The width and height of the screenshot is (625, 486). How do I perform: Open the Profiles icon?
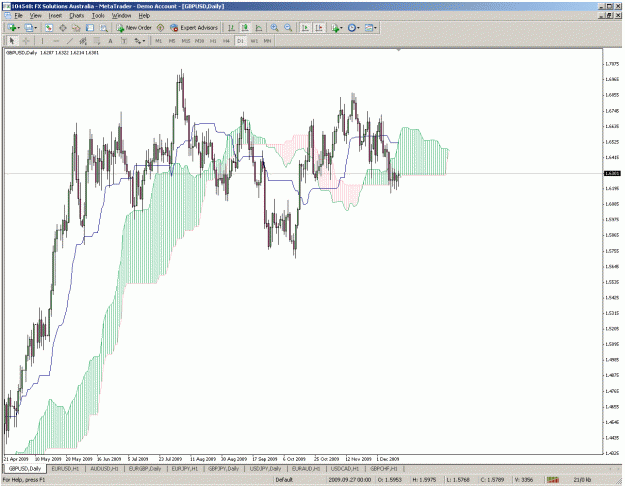pyautogui.click(x=28, y=28)
